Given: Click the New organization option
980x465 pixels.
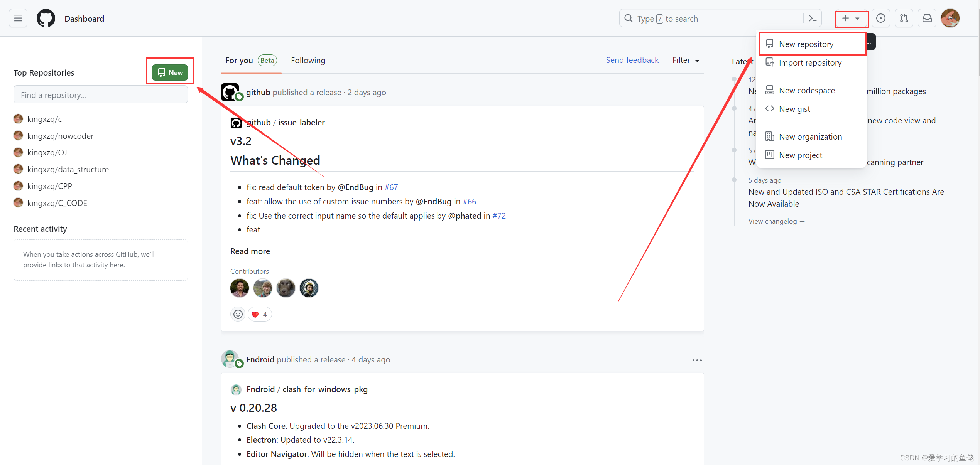Looking at the screenshot, I should tap(810, 136).
